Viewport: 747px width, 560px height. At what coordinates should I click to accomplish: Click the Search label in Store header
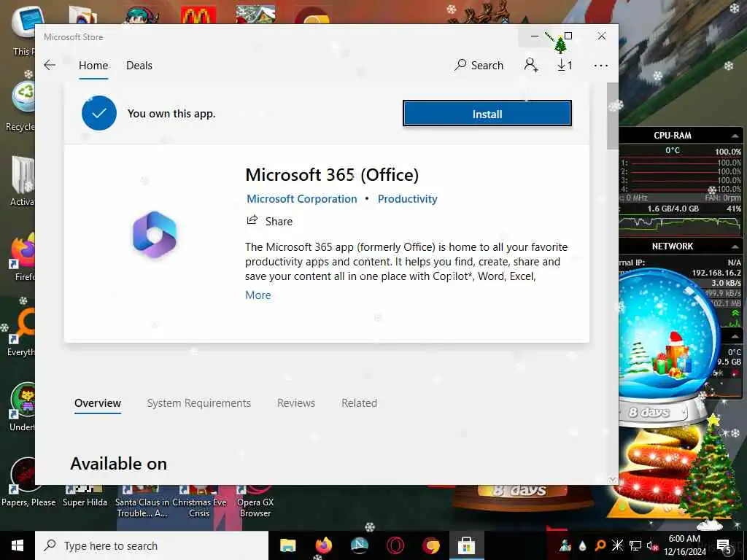487,65
